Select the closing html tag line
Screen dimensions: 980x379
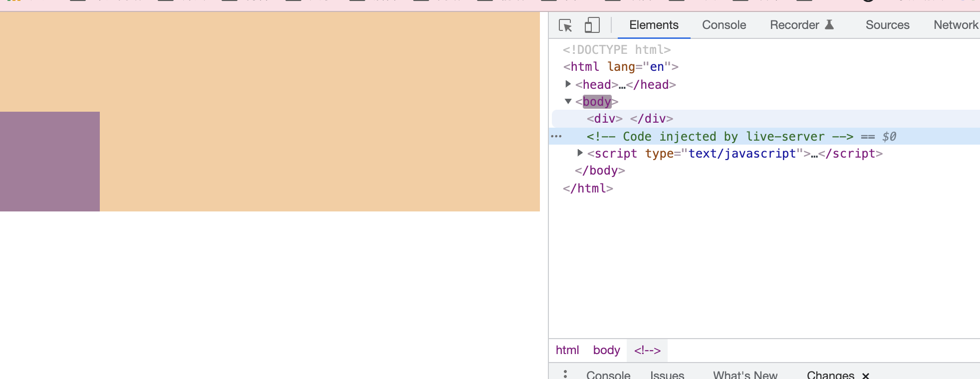tap(588, 189)
